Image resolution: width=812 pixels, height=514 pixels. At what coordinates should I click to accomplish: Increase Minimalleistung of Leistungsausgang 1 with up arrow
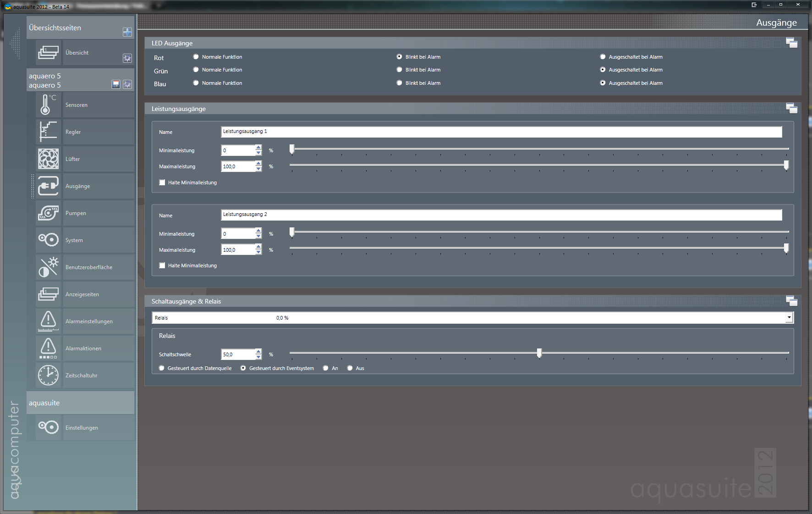[259, 148]
